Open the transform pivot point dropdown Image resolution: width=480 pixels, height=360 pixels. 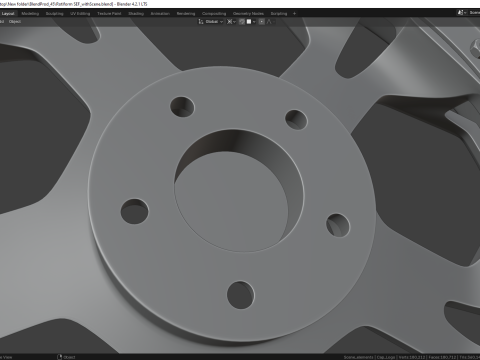pos(231,22)
